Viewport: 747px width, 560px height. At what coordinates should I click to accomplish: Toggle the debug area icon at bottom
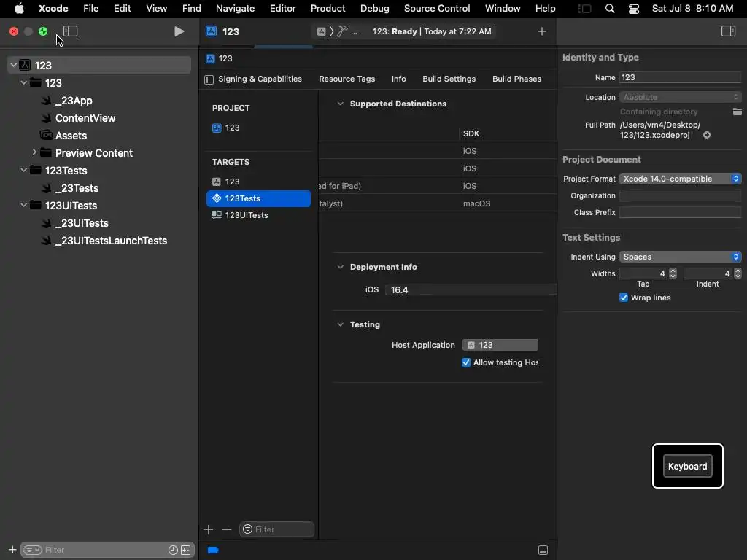click(543, 551)
